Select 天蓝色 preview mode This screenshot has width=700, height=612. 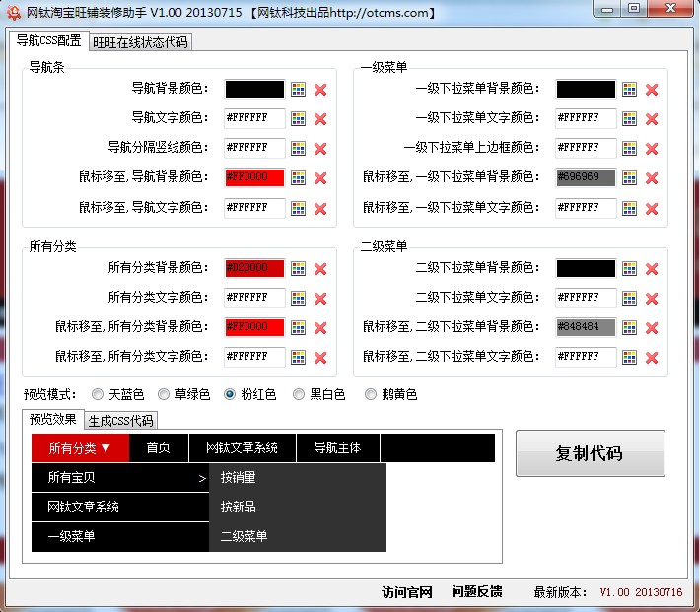tap(97, 394)
